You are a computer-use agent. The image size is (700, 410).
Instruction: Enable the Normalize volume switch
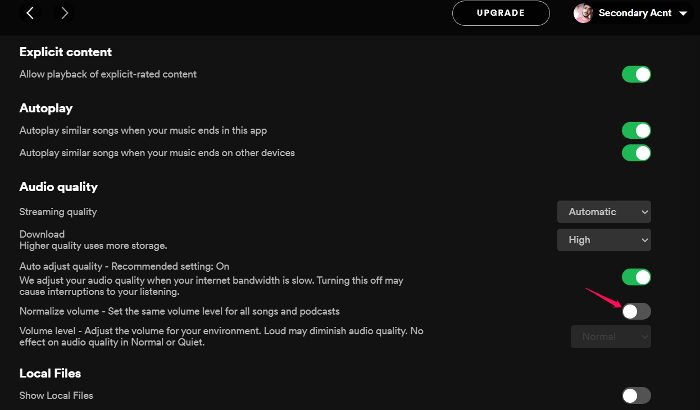pos(636,311)
